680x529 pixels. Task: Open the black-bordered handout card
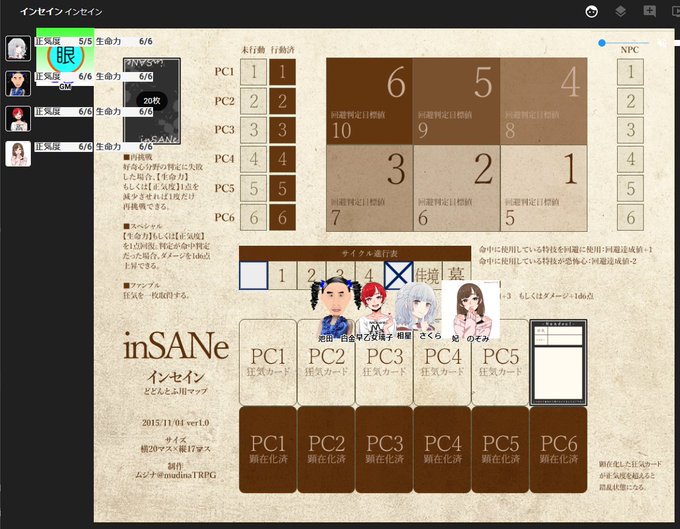(559, 362)
